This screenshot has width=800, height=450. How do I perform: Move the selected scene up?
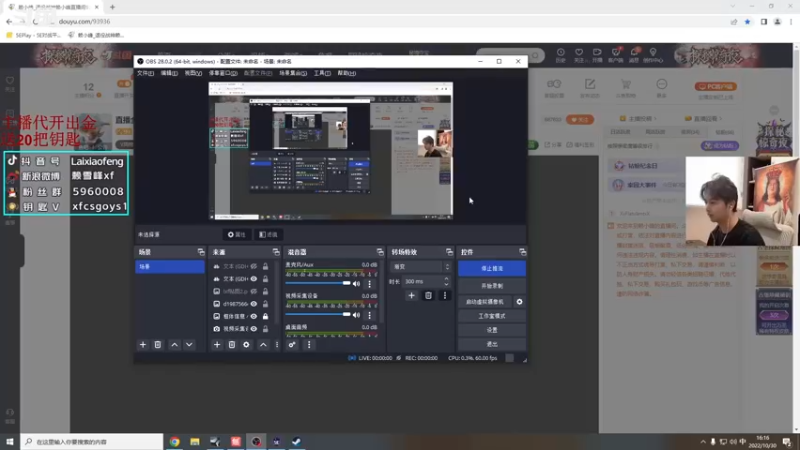[174, 345]
